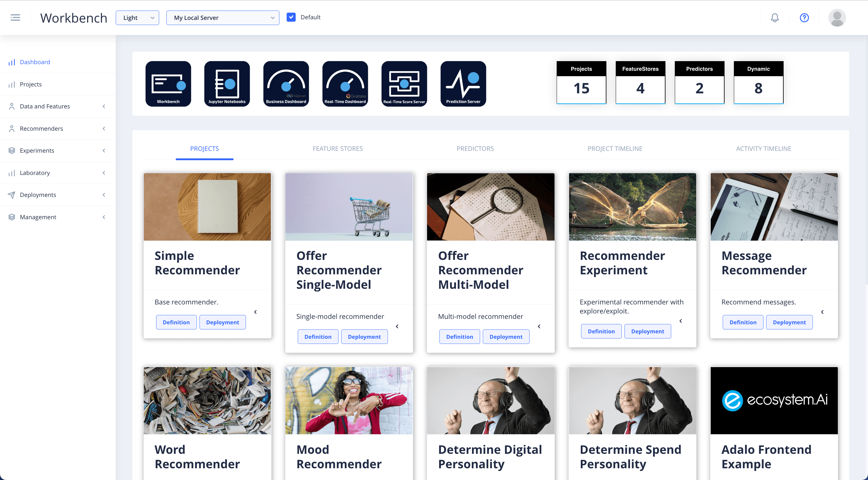Toggle the Default checkbox
868x480 pixels.
[291, 17]
